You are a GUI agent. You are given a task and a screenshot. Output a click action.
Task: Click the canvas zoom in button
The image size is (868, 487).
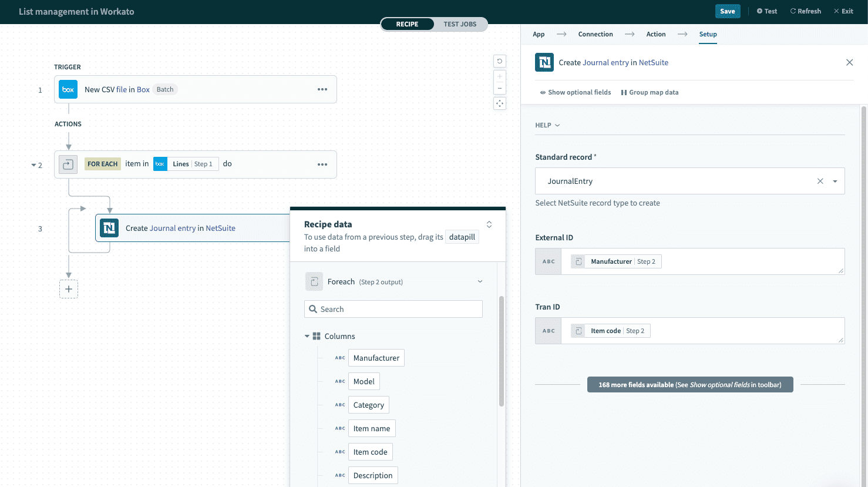click(x=500, y=76)
